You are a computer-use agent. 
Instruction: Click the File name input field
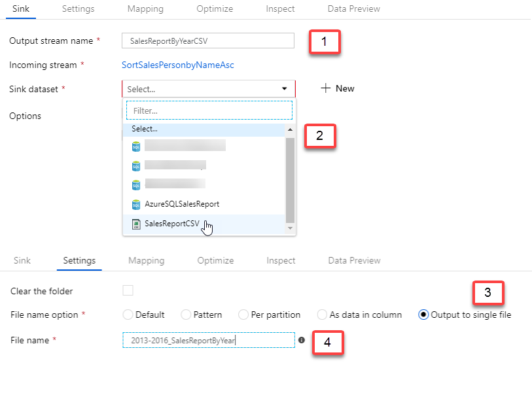point(209,340)
